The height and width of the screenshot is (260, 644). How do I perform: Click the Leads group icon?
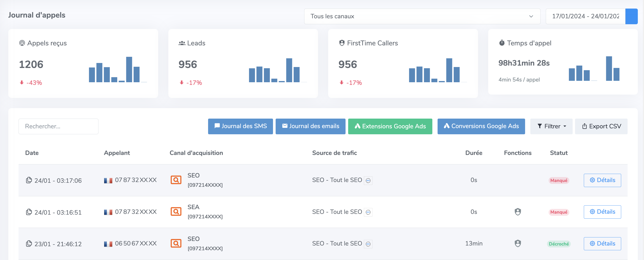coord(182,43)
